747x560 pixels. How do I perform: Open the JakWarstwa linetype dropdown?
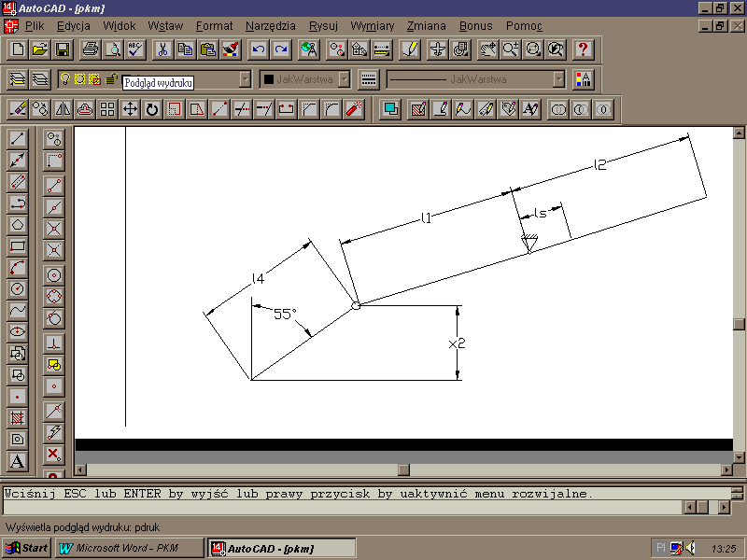click(557, 79)
